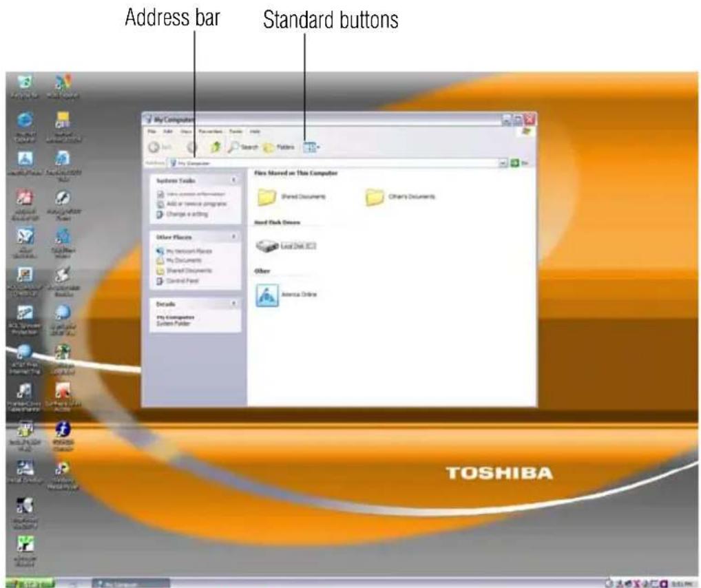
Task: Expand the Address bar dropdown arrow
Action: (503, 163)
